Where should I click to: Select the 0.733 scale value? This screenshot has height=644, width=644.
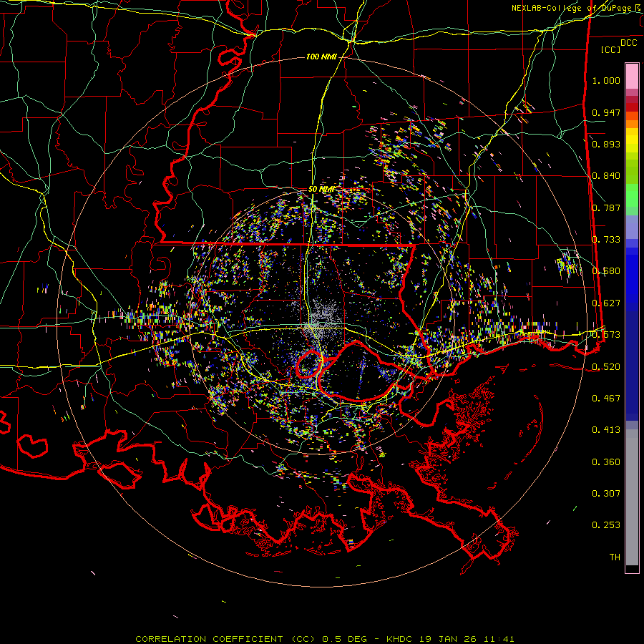click(606, 240)
